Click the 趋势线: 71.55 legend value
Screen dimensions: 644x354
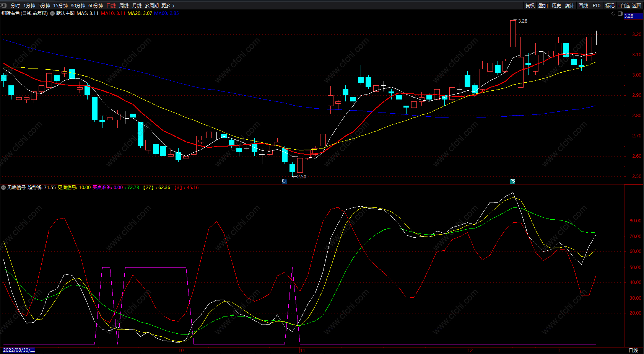[42, 188]
